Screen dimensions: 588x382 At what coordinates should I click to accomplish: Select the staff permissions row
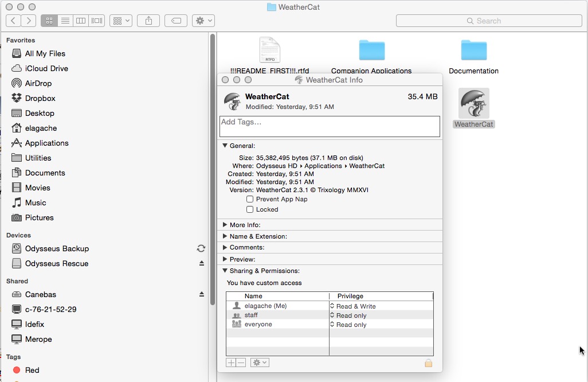click(330, 315)
